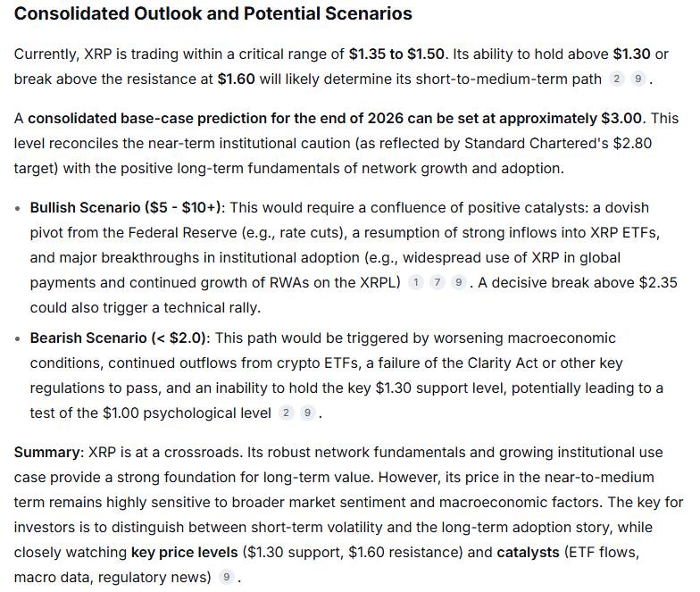This screenshot has height=592, width=700.
Task: Click citation 7 in the Bullish Scenario
Action: point(437,283)
